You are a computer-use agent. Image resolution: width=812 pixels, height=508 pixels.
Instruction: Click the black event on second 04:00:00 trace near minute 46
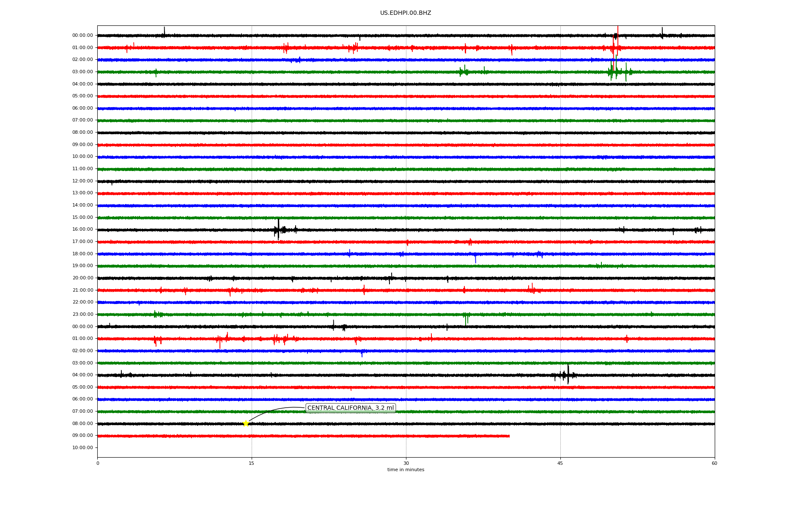click(x=568, y=375)
